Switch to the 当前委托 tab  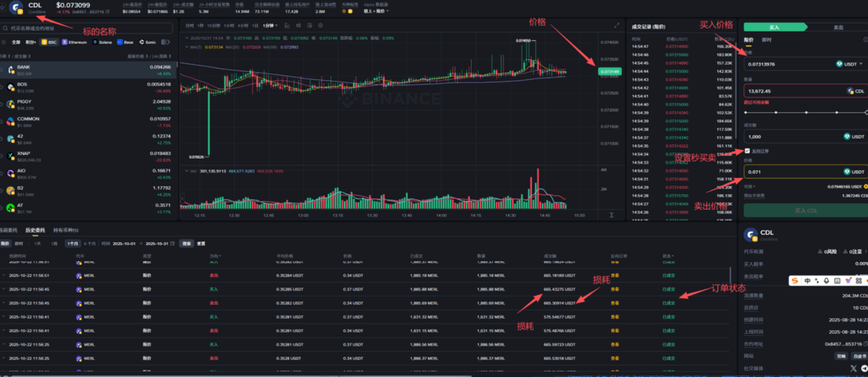[x=7, y=230]
